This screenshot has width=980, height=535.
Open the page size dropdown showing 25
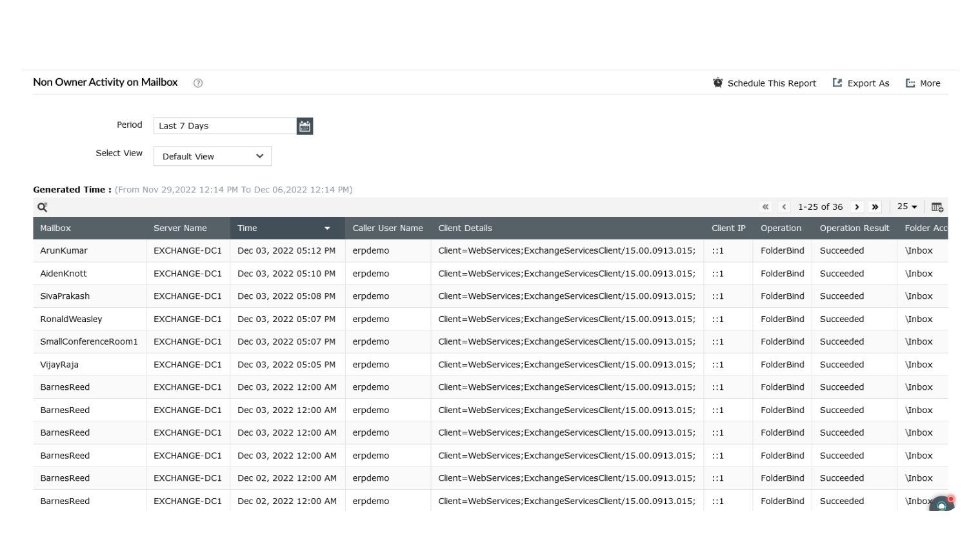(x=906, y=207)
